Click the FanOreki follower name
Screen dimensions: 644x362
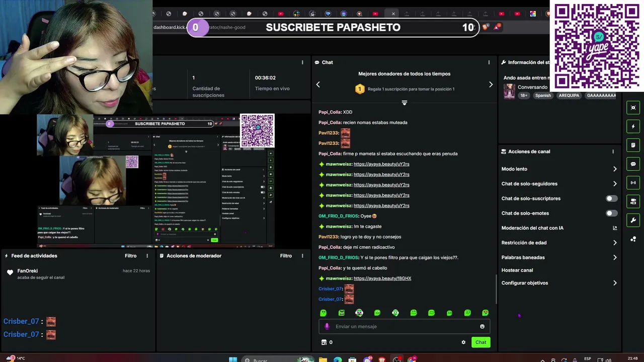28,271
